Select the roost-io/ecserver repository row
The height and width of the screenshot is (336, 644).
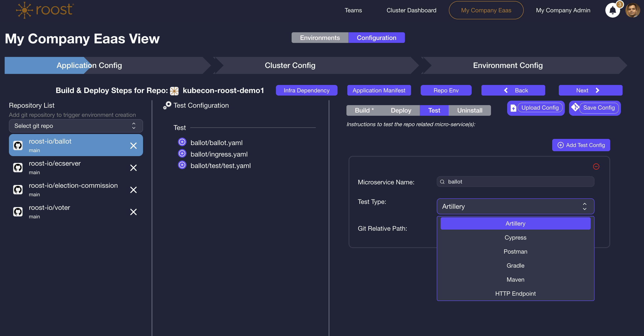[x=76, y=167]
